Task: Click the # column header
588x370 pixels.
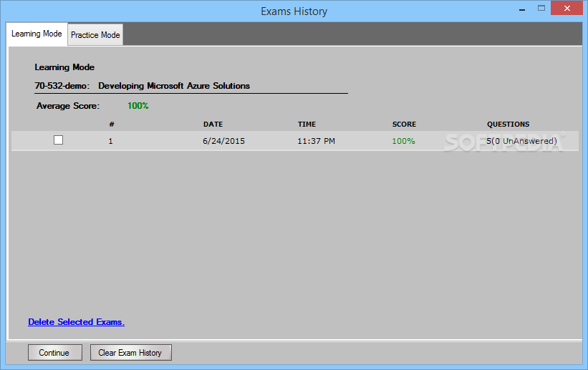Action: click(112, 124)
